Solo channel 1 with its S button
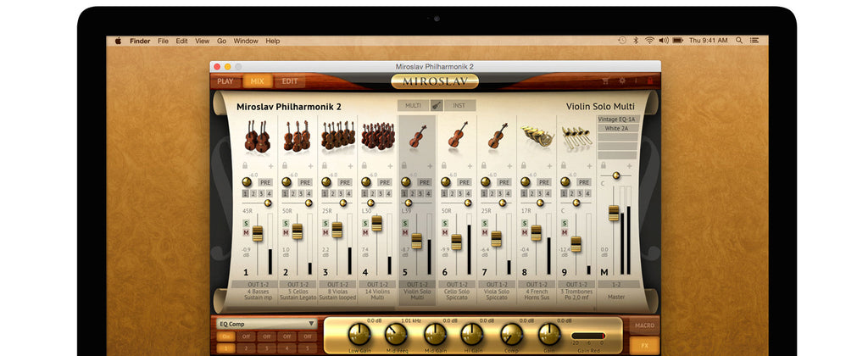Screen dimensions: 868x356 [247, 223]
